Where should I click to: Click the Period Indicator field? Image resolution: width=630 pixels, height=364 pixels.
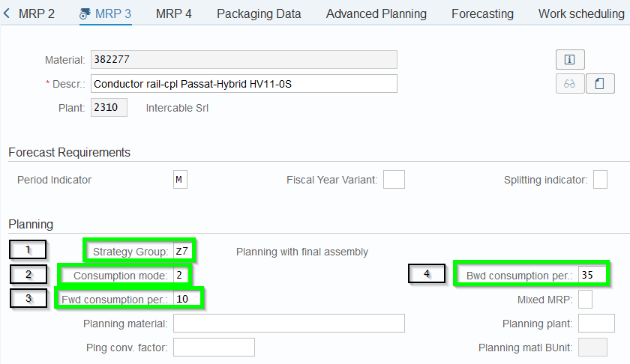(180, 180)
